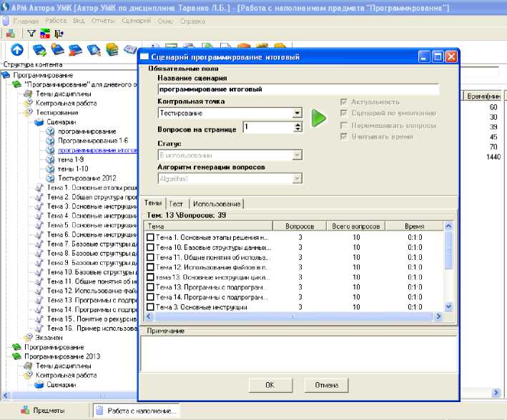507x420 pixels.
Task: Toggle the Перемешивать вопросы checkbox
Action: pos(345,125)
